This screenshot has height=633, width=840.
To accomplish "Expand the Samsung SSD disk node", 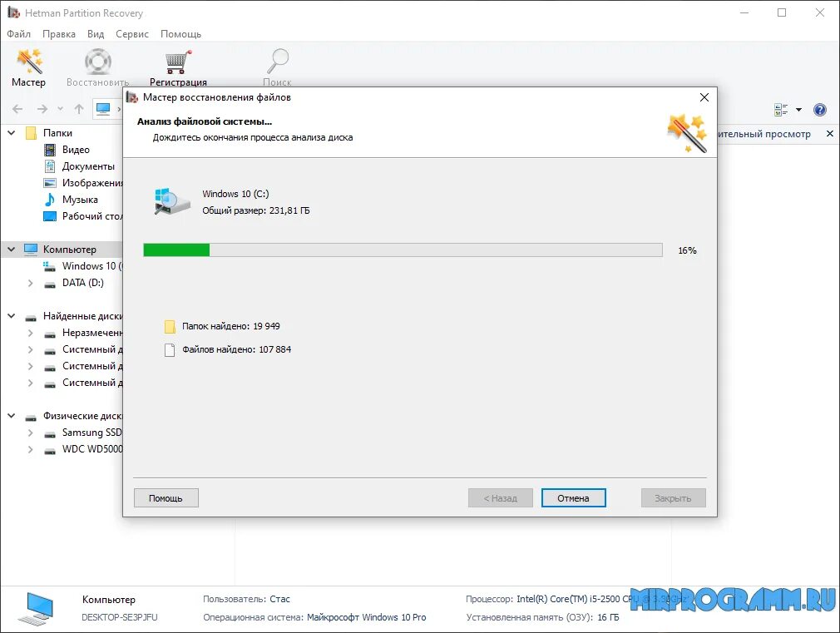I will coord(31,433).
